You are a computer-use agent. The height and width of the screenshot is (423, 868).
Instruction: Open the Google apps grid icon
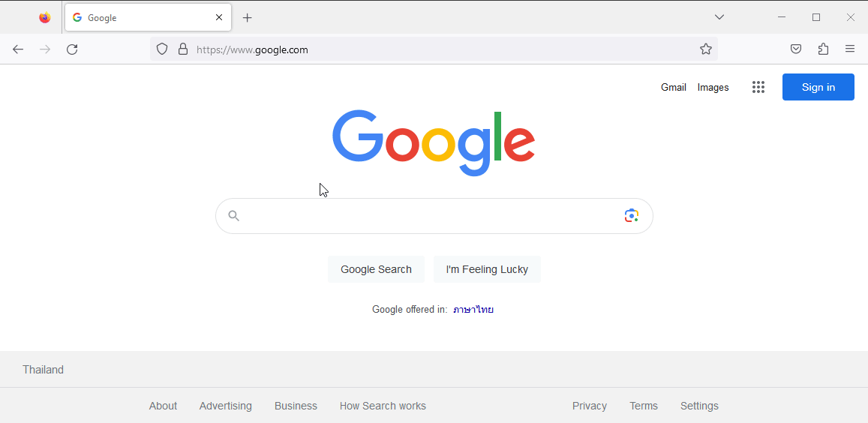pyautogui.click(x=758, y=87)
